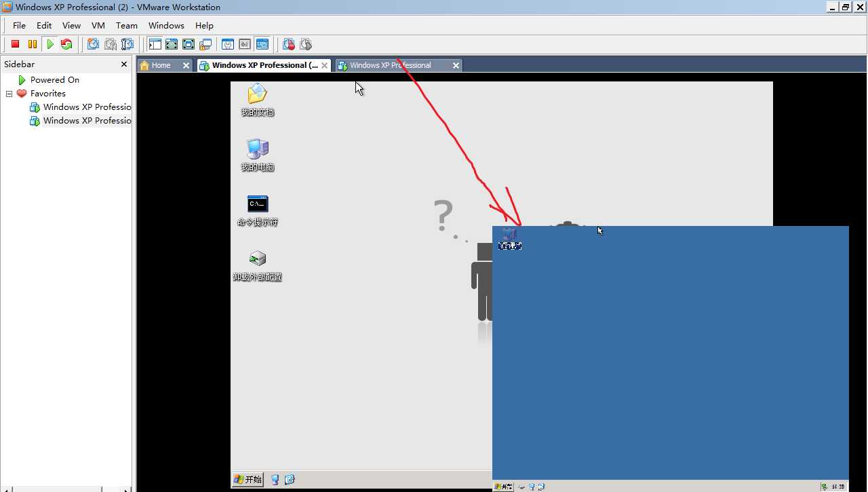
Task: Open the Team menu
Action: [x=127, y=25]
